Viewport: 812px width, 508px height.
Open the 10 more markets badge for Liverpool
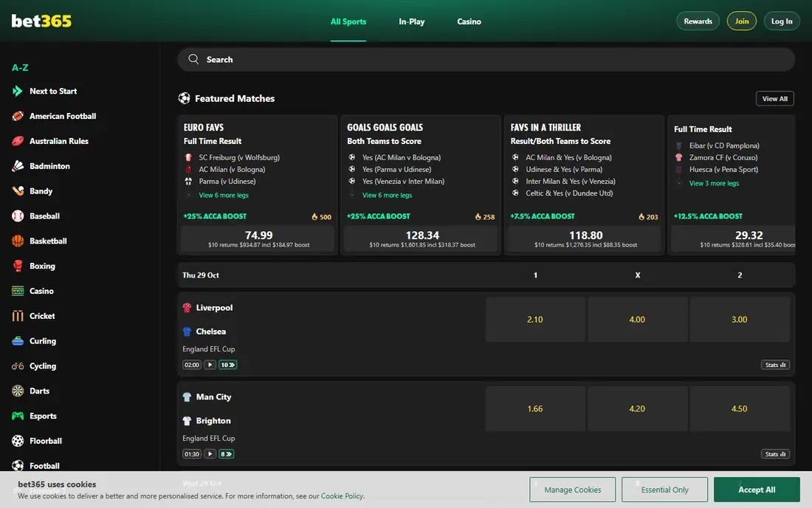(228, 365)
